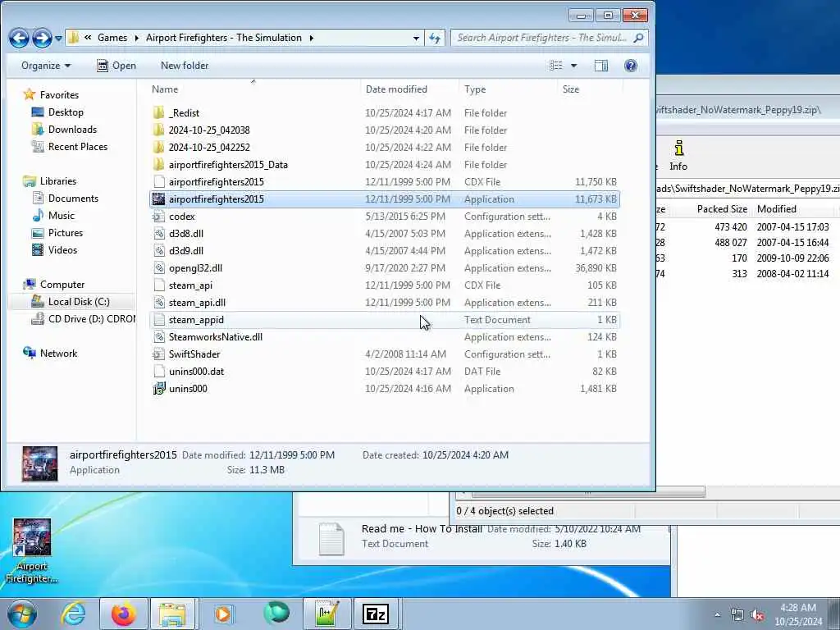Select the SteamworksNative.dll file icon
The height and width of the screenshot is (630, 840).
[158, 337]
